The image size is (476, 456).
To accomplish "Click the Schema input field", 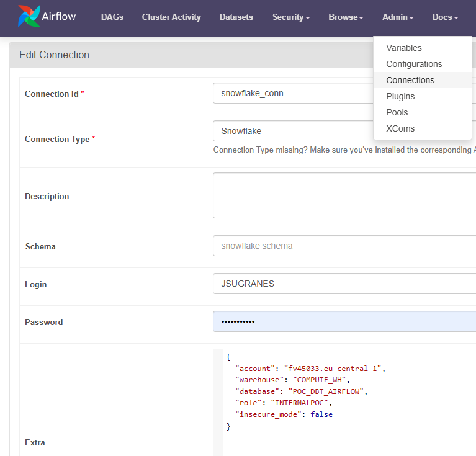I will 344,246.
